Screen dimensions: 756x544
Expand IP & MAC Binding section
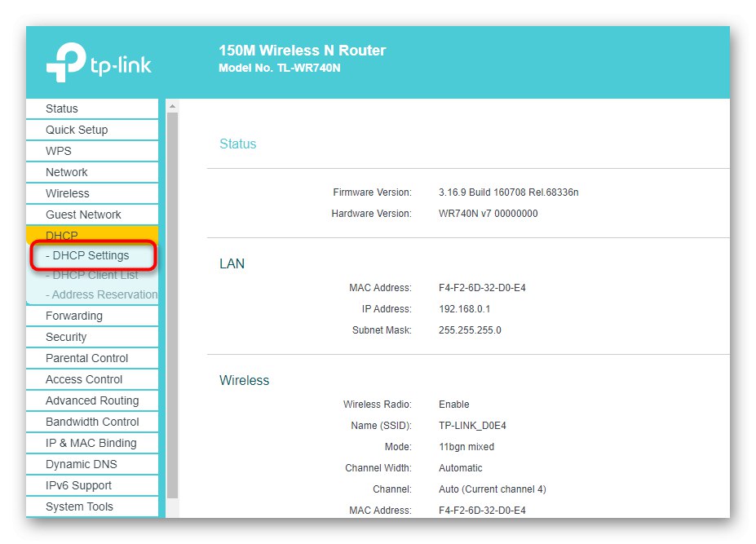coord(92,443)
